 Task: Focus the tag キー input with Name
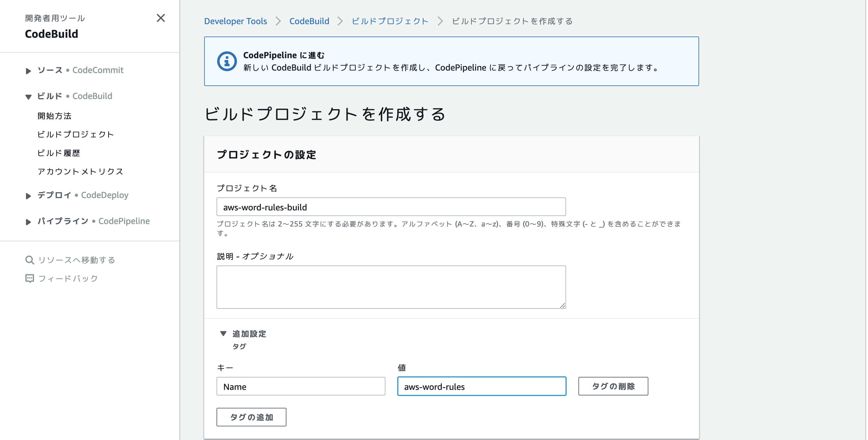[x=301, y=386]
